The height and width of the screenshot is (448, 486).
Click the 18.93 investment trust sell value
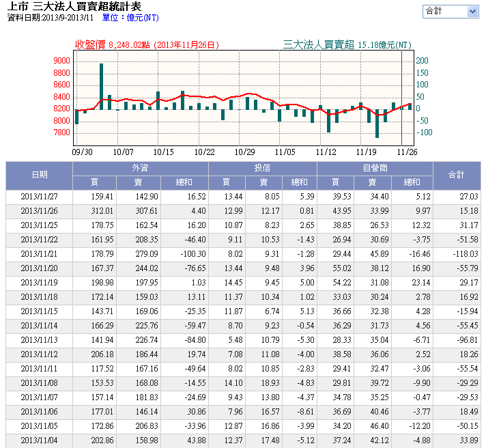(270, 383)
